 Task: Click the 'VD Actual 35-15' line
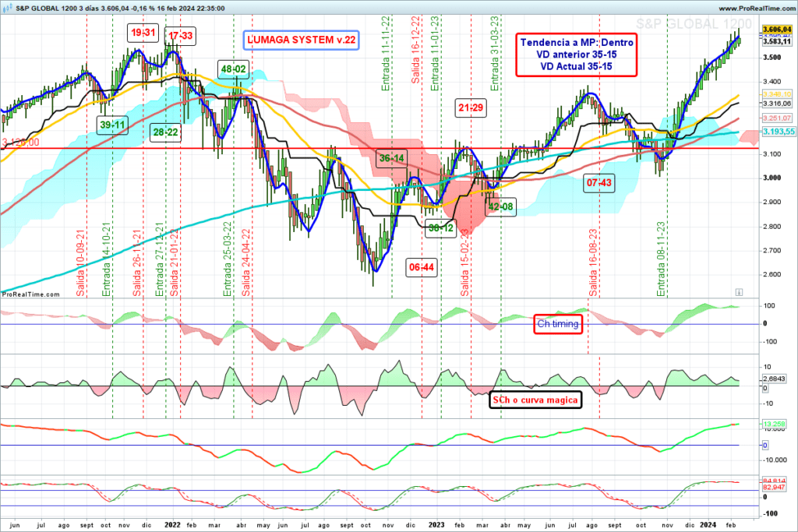[x=577, y=66]
